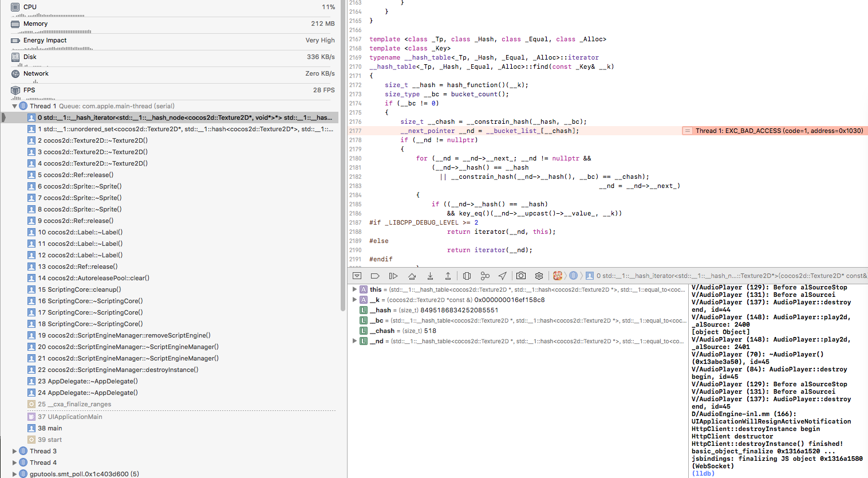Select frame 38 main
Image resolution: width=868 pixels, height=478 pixels.
(171, 428)
